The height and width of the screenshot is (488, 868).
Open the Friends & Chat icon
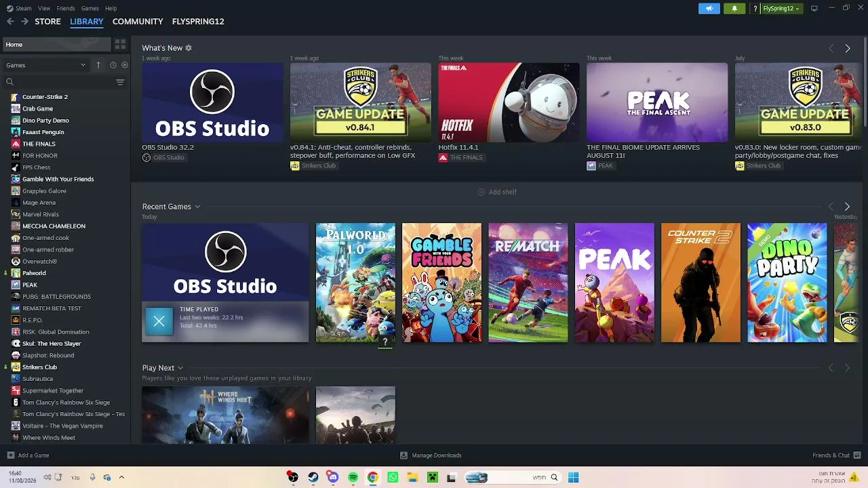[x=857, y=455]
